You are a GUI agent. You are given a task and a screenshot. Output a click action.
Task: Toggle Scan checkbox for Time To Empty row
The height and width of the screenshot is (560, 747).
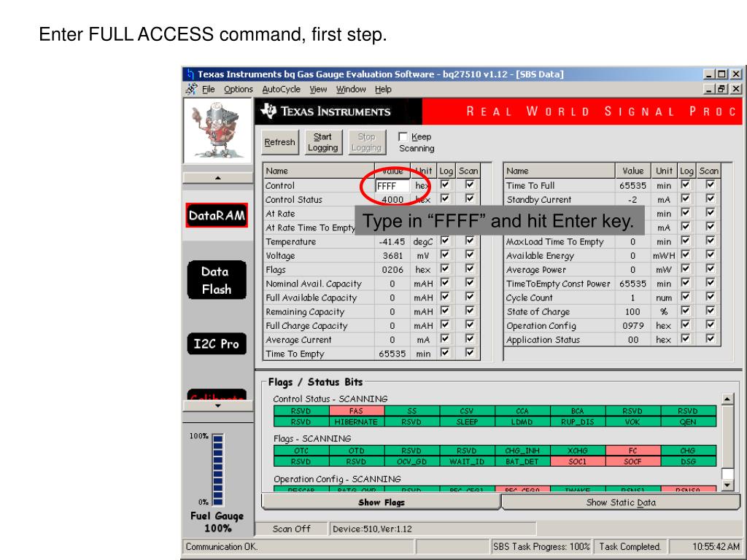click(x=470, y=352)
